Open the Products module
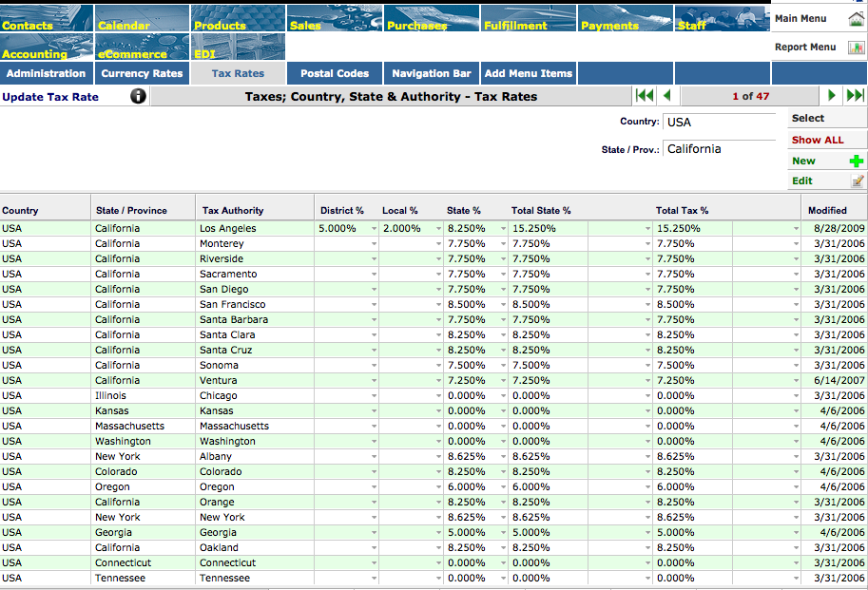The width and height of the screenshot is (868, 590). (x=238, y=18)
